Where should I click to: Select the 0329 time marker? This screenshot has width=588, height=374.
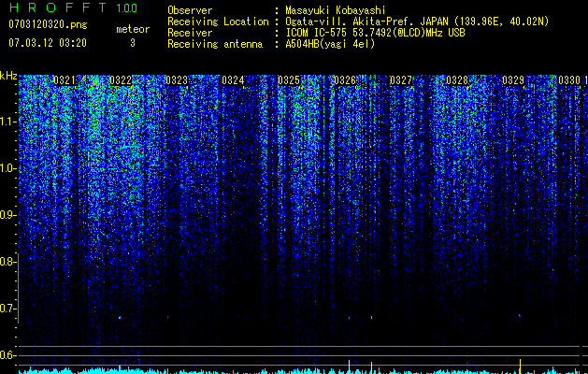click(x=513, y=80)
